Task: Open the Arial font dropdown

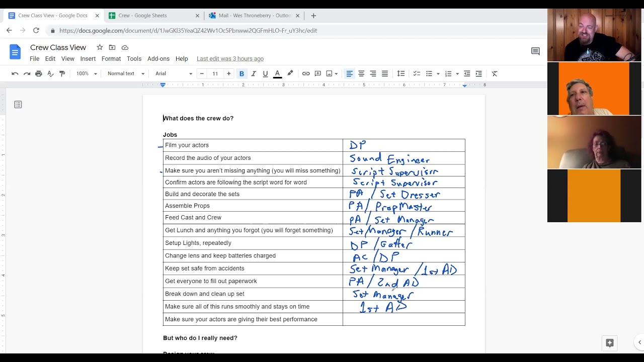Action: click(x=174, y=73)
